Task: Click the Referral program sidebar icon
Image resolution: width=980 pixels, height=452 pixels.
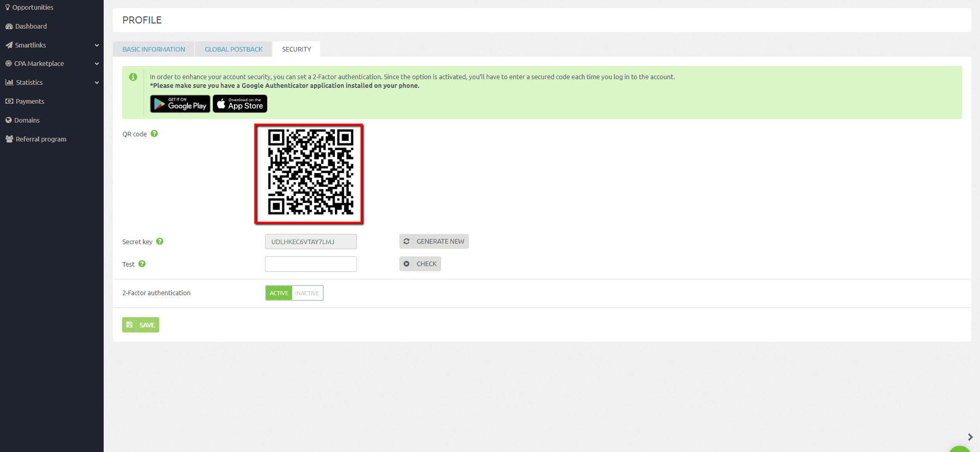Action: coord(9,139)
